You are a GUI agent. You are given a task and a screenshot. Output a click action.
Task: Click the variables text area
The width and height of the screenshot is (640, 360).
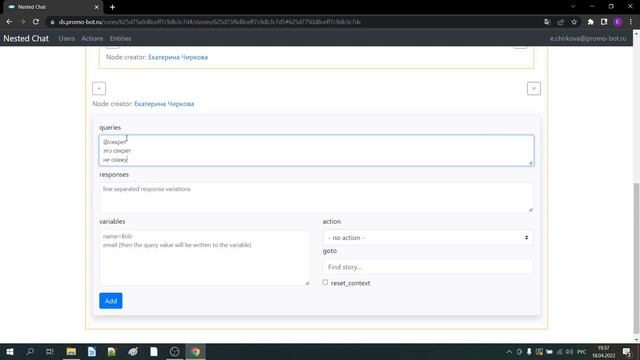pos(204,258)
